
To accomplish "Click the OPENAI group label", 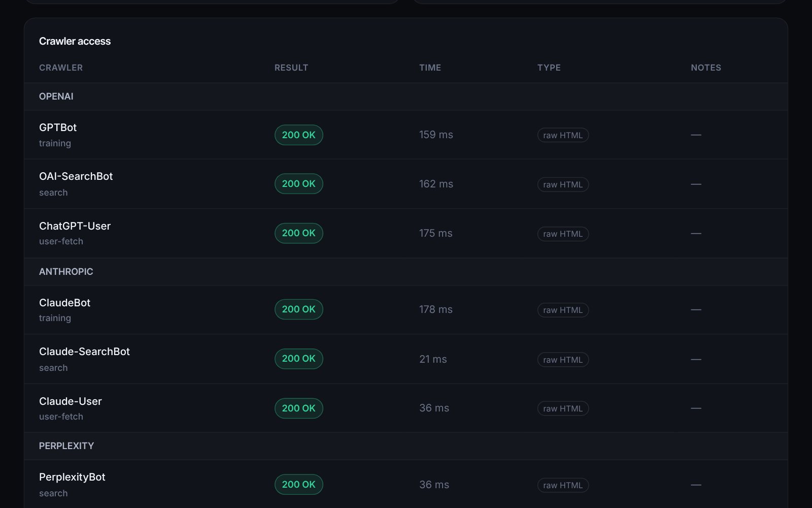I will coord(56,97).
